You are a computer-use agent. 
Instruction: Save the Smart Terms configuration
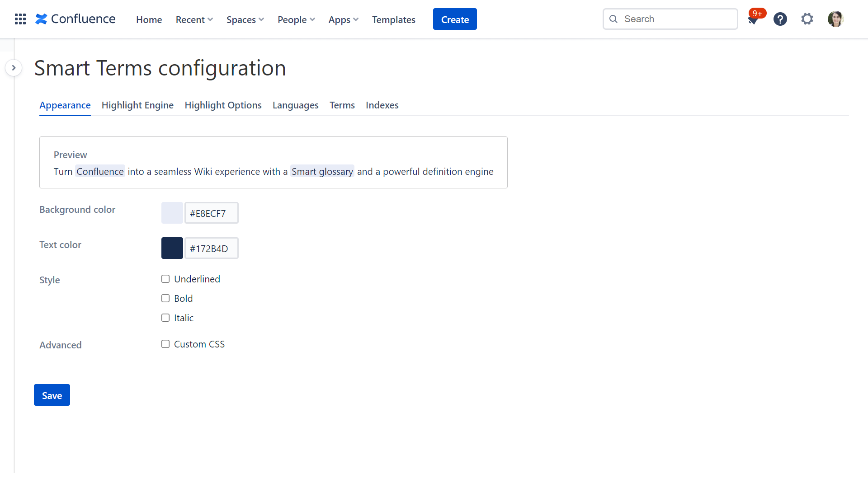pyautogui.click(x=52, y=394)
